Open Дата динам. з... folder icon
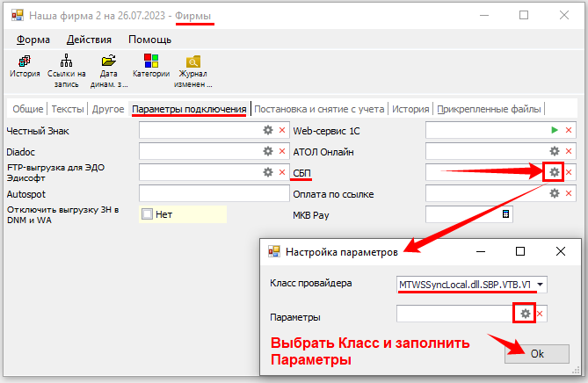 click(108, 62)
